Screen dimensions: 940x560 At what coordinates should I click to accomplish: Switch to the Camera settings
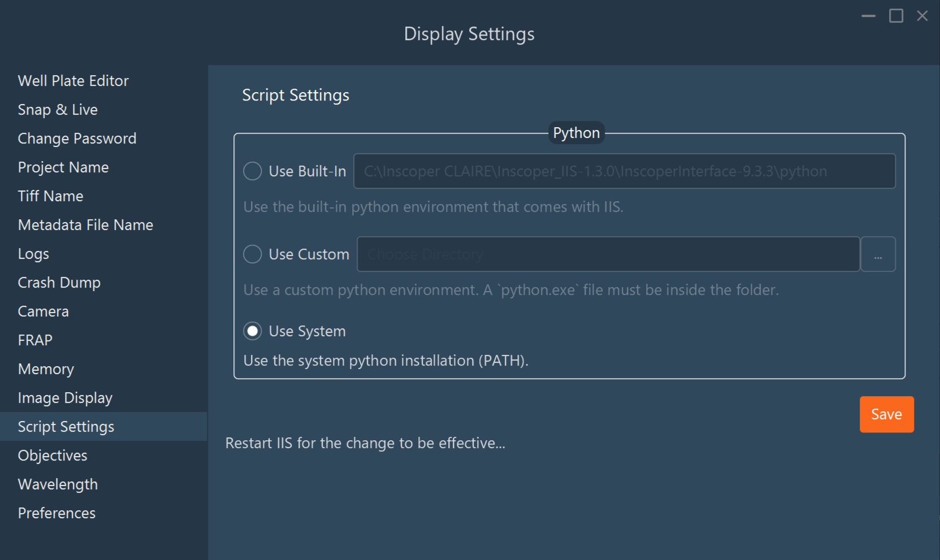[x=43, y=311]
